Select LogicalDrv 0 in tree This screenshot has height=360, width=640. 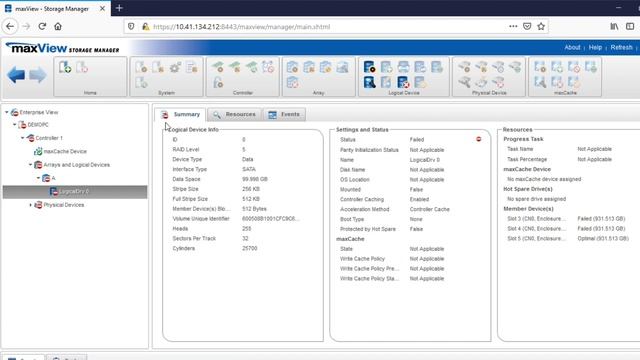click(74, 191)
